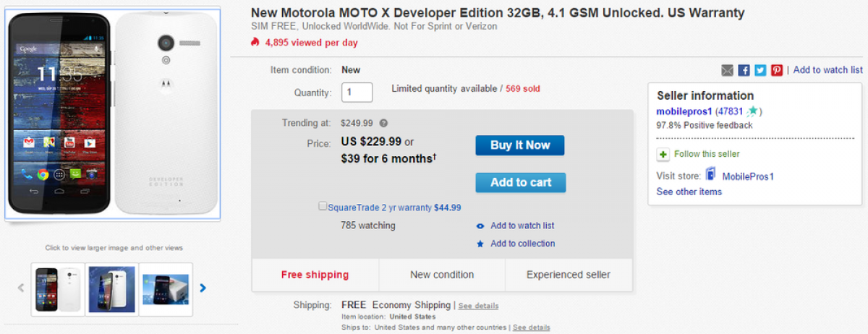868x334 pixels.
Task: Select the second phone thumbnail image
Action: coord(111,289)
